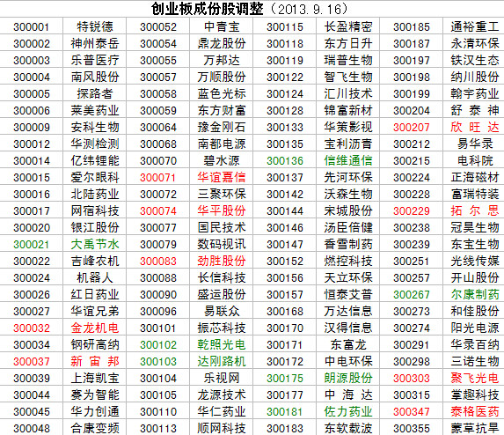Click red code 300207
This screenshot has width=504, height=435.
click(x=412, y=128)
